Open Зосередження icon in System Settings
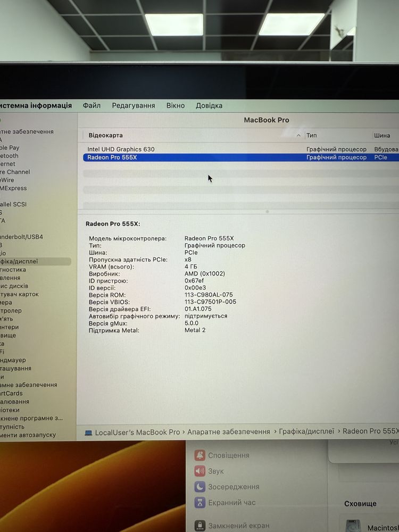The width and height of the screenshot is (399, 532). point(200,487)
